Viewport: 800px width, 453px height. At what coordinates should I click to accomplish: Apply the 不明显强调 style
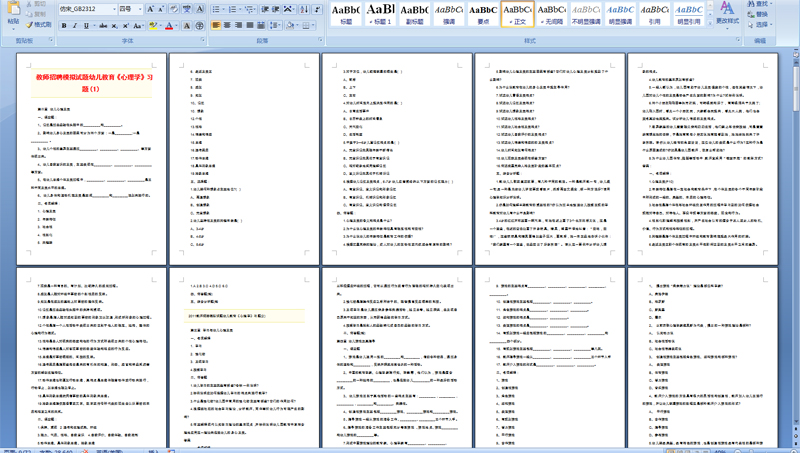tap(586, 14)
